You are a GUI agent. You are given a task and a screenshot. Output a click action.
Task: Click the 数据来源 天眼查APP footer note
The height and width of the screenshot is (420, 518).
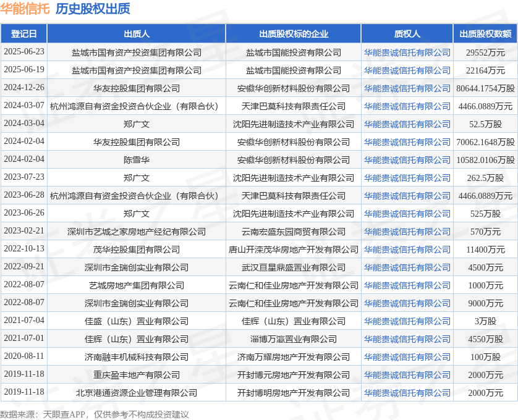(x=94, y=414)
